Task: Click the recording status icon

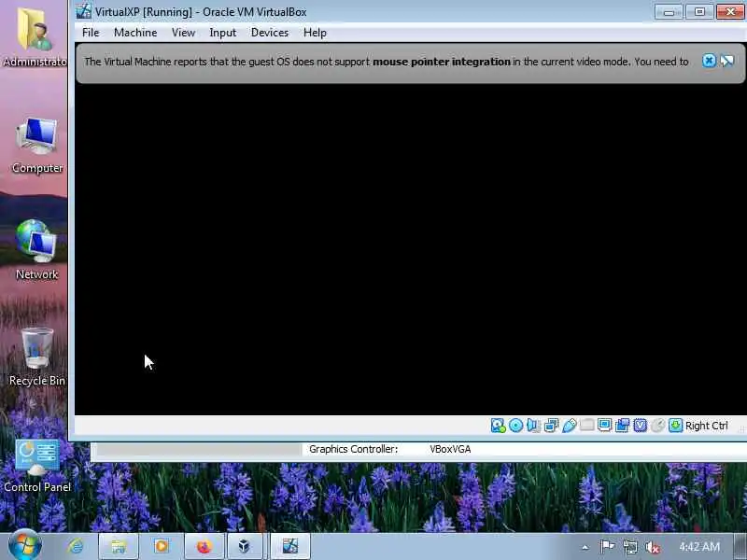Action: tap(622, 426)
